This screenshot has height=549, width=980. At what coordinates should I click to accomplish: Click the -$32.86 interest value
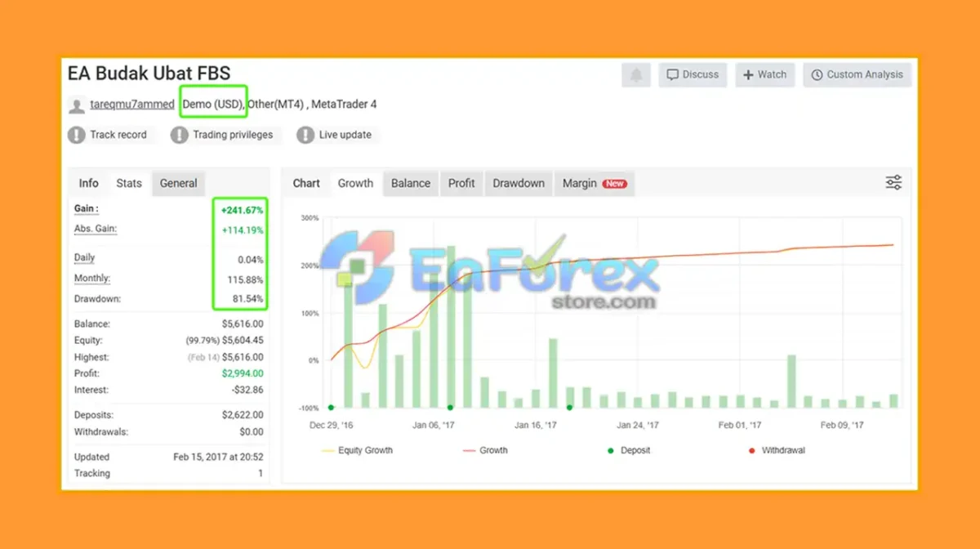coord(248,391)
